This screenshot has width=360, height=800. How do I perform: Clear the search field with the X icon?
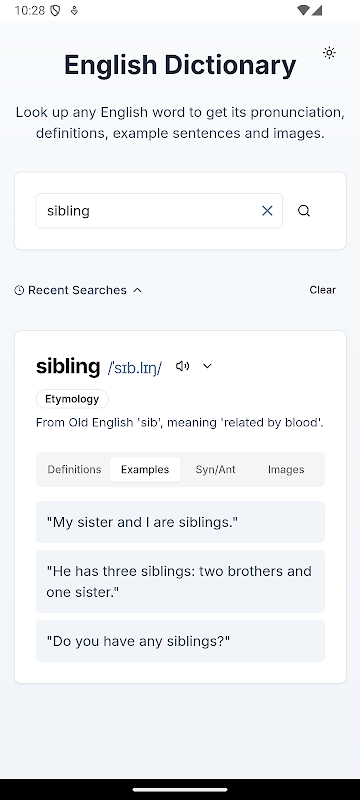267,211
